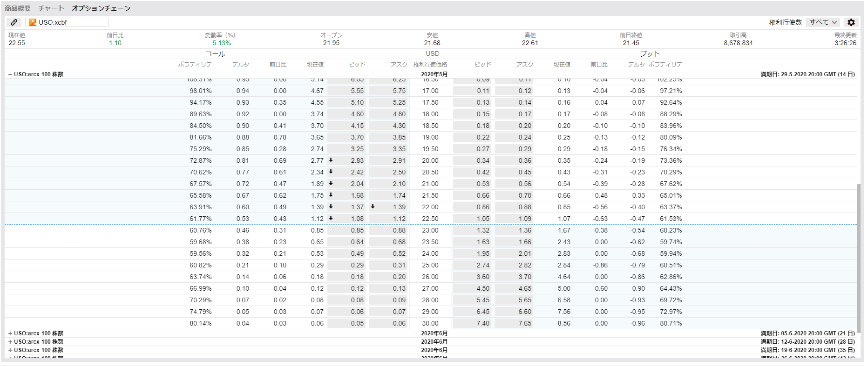The image size is (868, 366).
Task: Click put ask 1.09 at strike 22.50
Action: coord(515,219)
